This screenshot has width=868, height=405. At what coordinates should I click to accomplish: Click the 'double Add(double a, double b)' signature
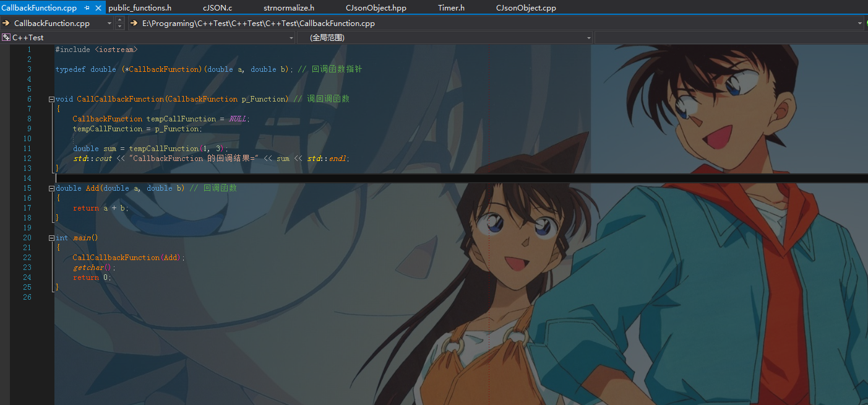click(x=120, y=188)
